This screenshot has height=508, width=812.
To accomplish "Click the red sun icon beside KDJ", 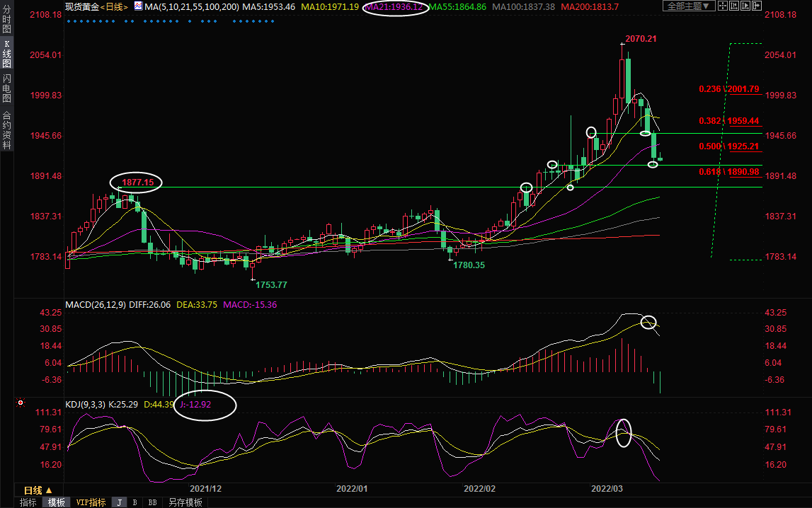I will pyautogui.click(x=21, y=404).
